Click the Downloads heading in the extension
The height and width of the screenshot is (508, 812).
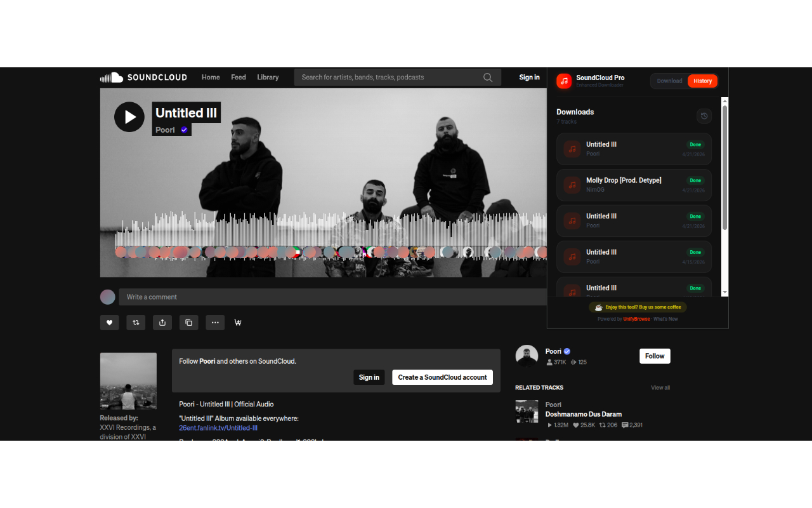(x=575, y=112)
